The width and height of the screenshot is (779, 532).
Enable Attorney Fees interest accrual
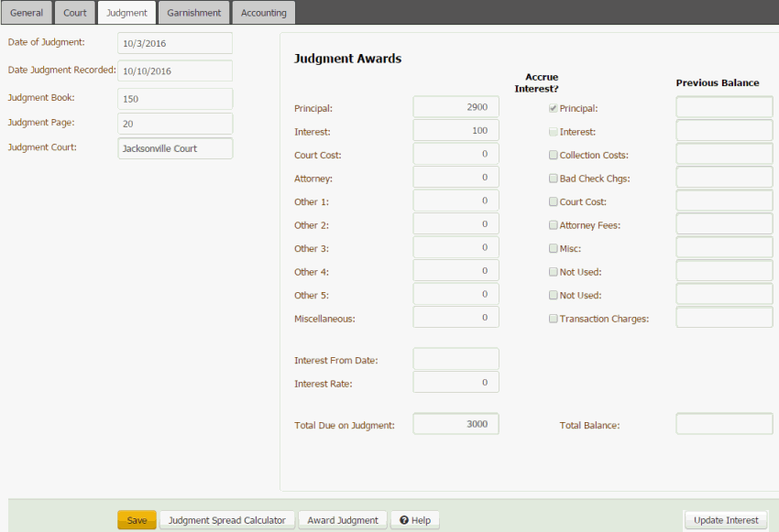click(x=552, y=224)
